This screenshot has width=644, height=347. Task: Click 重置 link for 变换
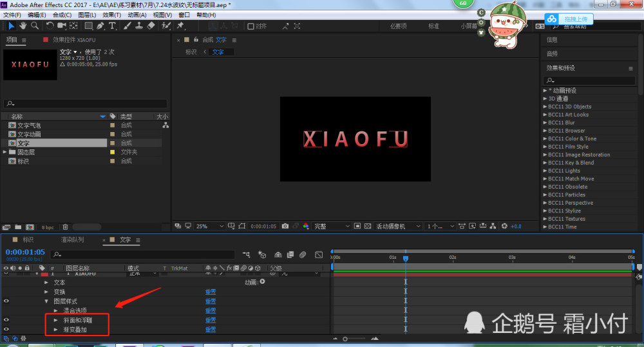[211, 292]
